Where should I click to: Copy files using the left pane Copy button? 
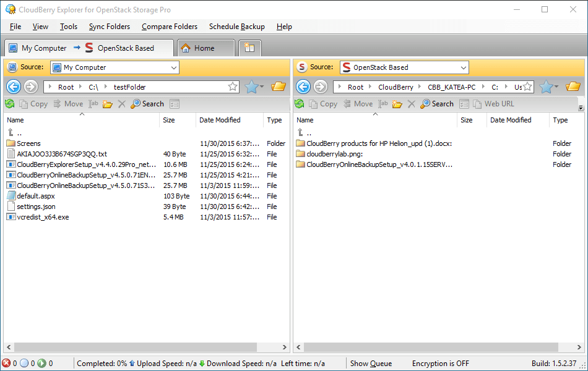pos(34,103)
